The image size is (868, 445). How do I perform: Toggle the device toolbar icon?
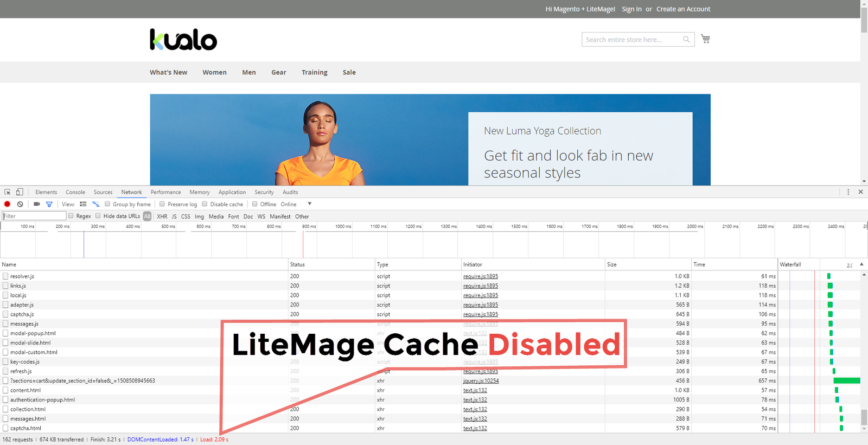click(20, 192)
